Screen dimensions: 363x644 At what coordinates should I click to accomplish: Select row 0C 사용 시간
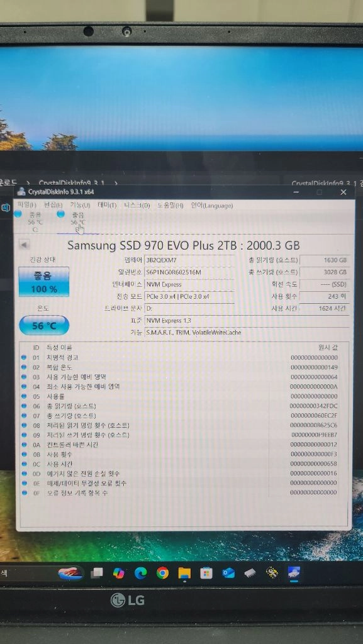pos(179,464)
